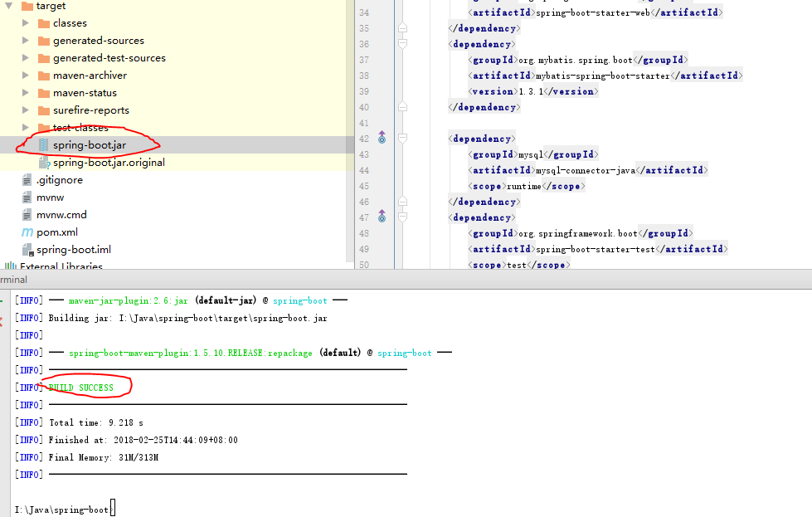This screenshot has width=812, height=517.
Task: Click the Maven pom.xml icon
Action: click(x=27, y=232)
